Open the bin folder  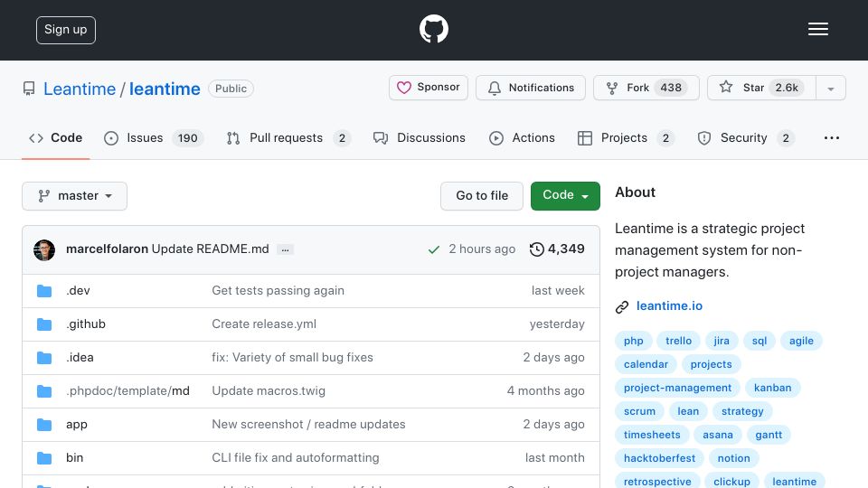pyautogui.click(x=74, y=457)
